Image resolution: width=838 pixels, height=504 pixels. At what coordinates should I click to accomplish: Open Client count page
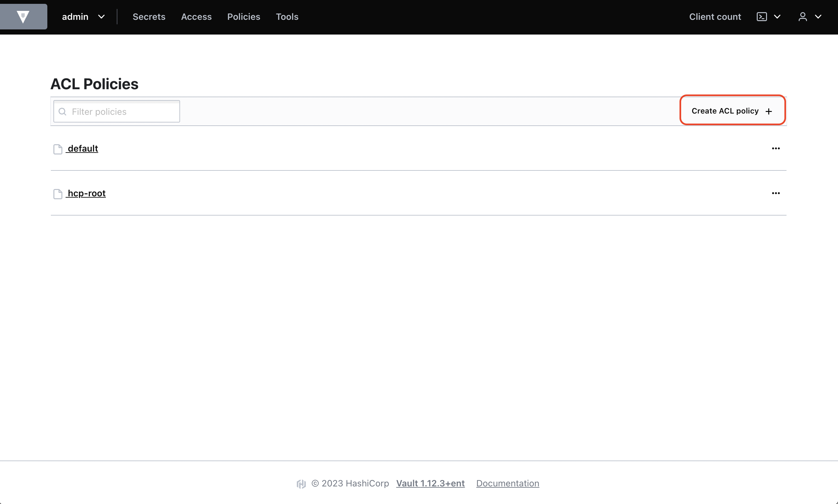(x=715, y=17)
